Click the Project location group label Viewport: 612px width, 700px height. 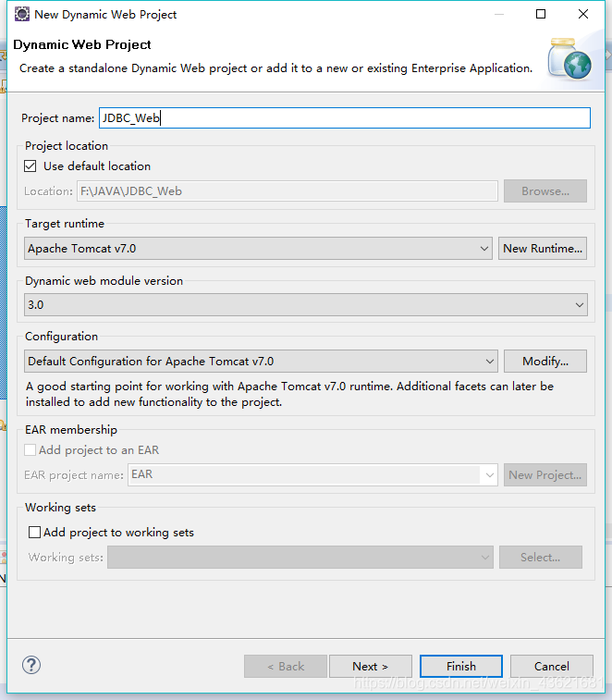pos(67,146)
